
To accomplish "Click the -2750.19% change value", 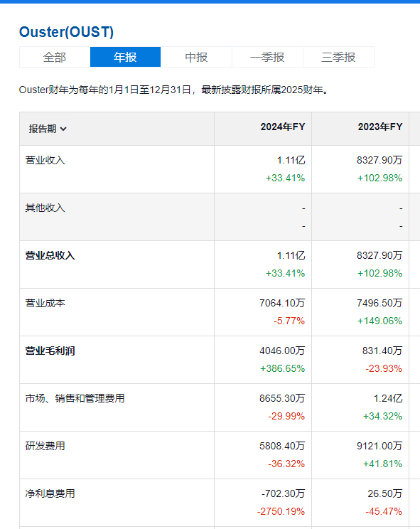I will pyautogui.click(x=281, y=511).
